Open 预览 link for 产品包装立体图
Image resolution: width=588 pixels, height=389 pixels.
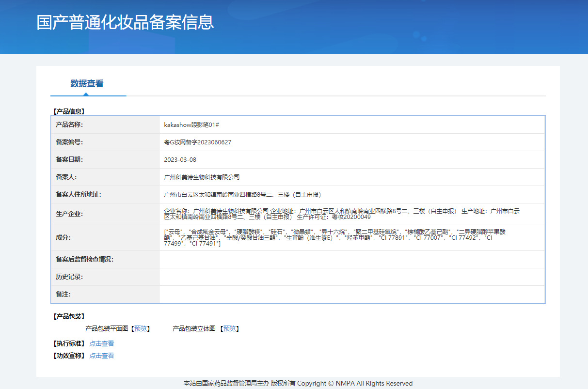click(230, 328)
